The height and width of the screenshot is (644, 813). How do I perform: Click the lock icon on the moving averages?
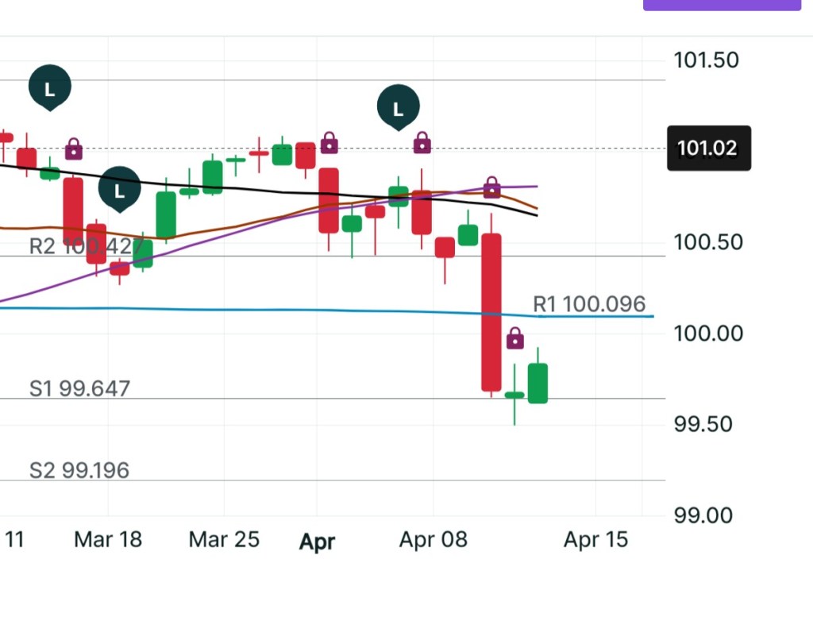click(492, 188)
